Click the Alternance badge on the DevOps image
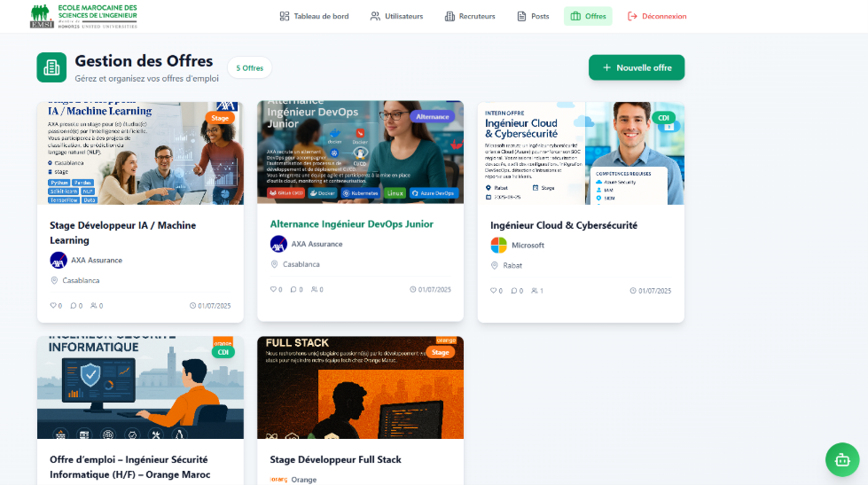Image resolution: width=868 pixels, height=485 pixels. [433, 116]
